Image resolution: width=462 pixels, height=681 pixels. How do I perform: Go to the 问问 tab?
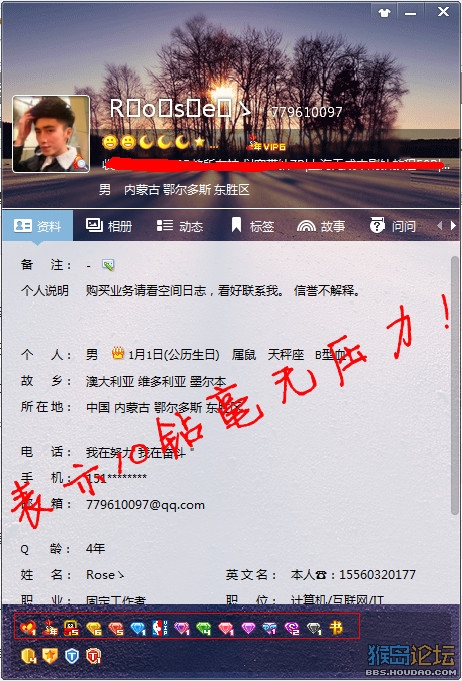pyautogui.click(x=393, y=226)
